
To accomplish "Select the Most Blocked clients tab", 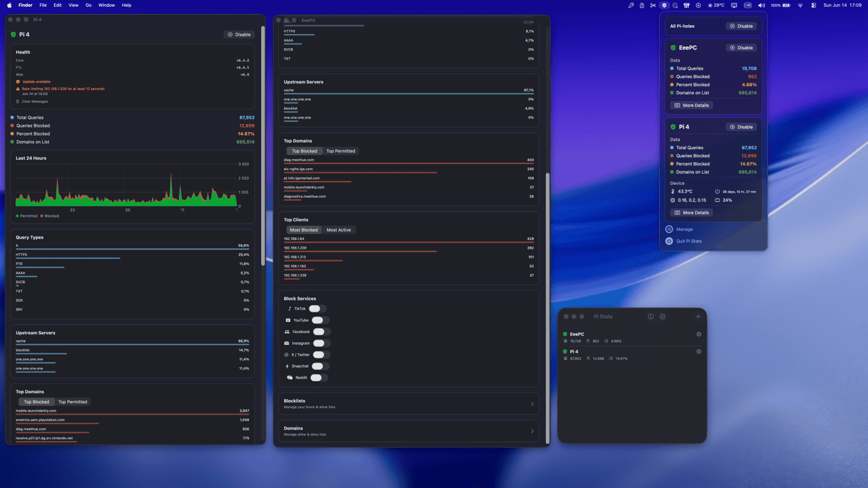I will point(304,230).
